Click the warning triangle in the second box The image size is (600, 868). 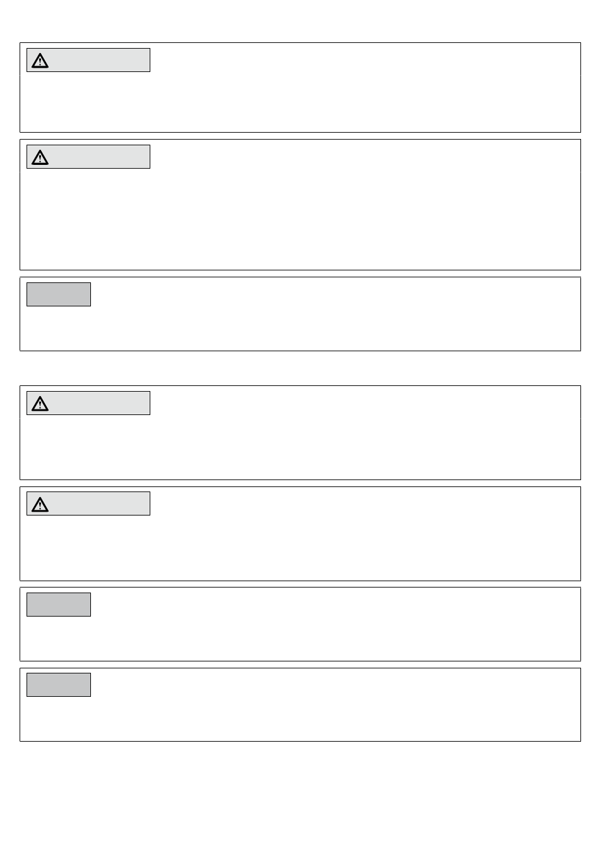(40, 157)
